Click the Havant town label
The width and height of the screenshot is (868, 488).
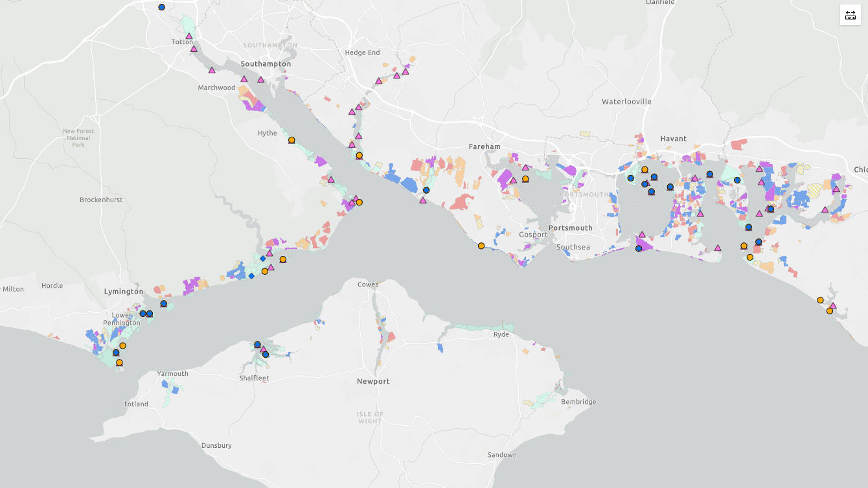pyautogui.click(x=674, y=138)
